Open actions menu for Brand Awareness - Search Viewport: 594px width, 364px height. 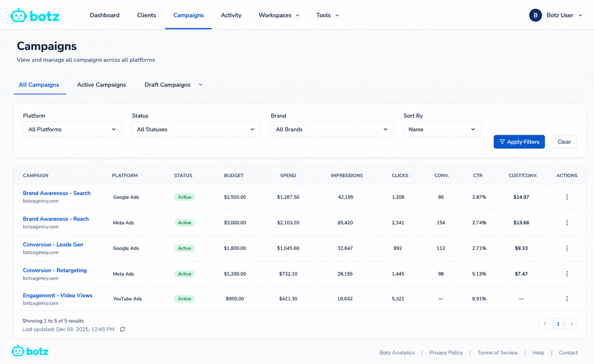pos(567,197)
